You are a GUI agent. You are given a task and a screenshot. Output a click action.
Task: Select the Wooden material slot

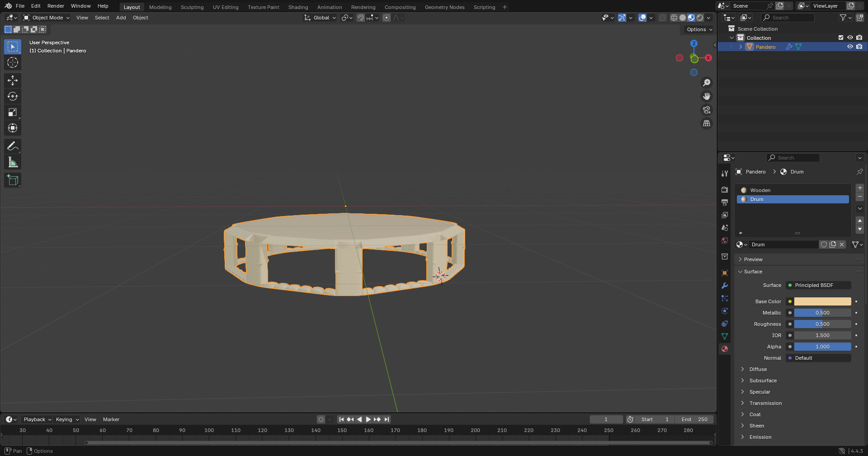pyautogui.click(x=793, y=190)
